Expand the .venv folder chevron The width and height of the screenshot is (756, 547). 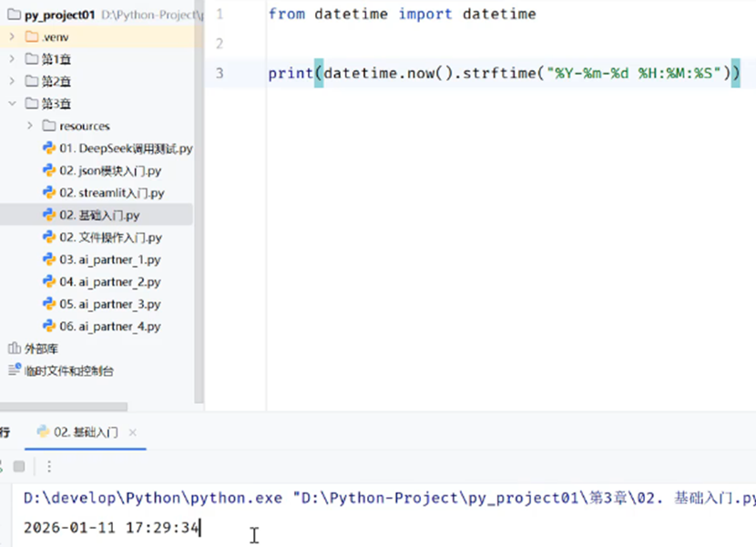12,36
